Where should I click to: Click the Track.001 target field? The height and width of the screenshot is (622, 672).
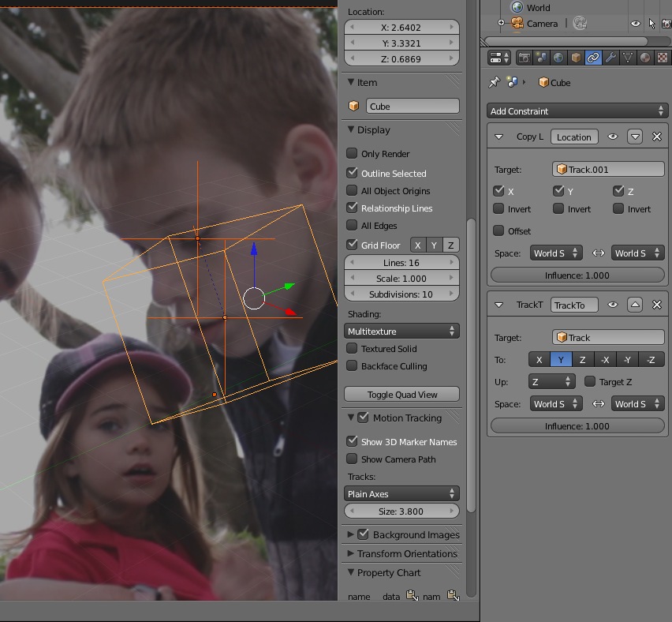pyautogui.click(x=608, y=170)
